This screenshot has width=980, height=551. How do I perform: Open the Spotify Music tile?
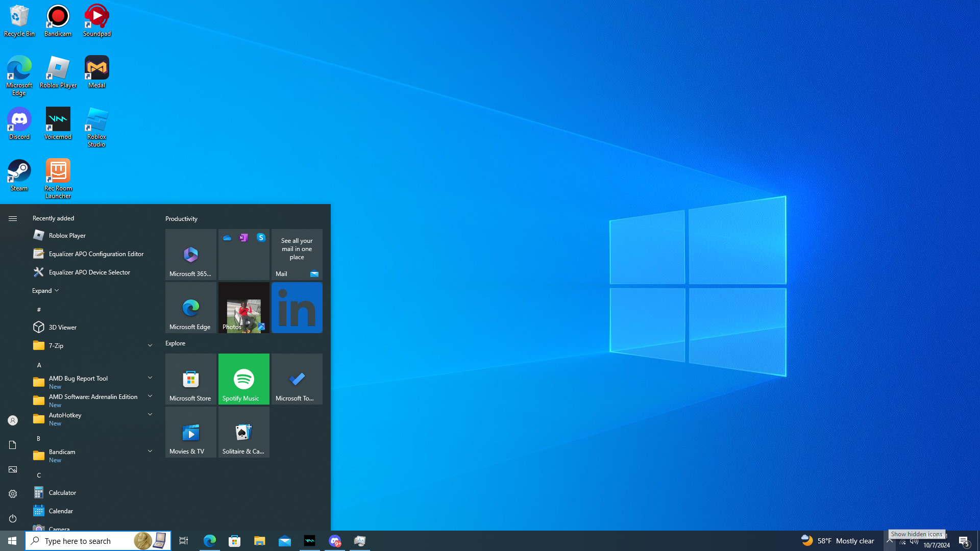[x=243, y=379]
